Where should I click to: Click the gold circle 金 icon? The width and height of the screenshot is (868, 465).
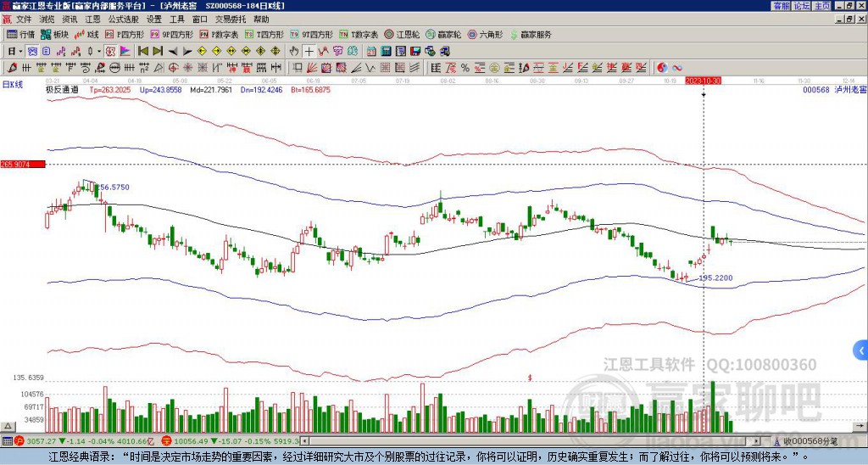(x=494, y=68)
